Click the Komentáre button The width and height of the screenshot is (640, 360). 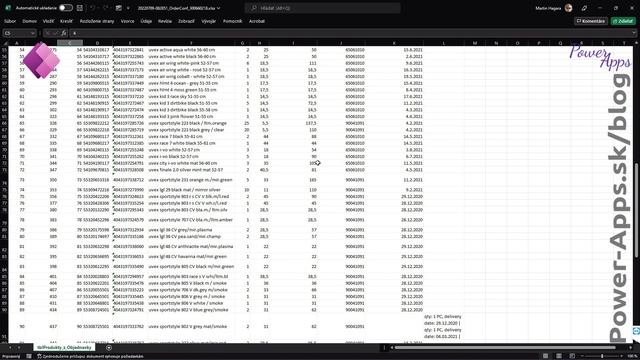click(x=591, y=21)
